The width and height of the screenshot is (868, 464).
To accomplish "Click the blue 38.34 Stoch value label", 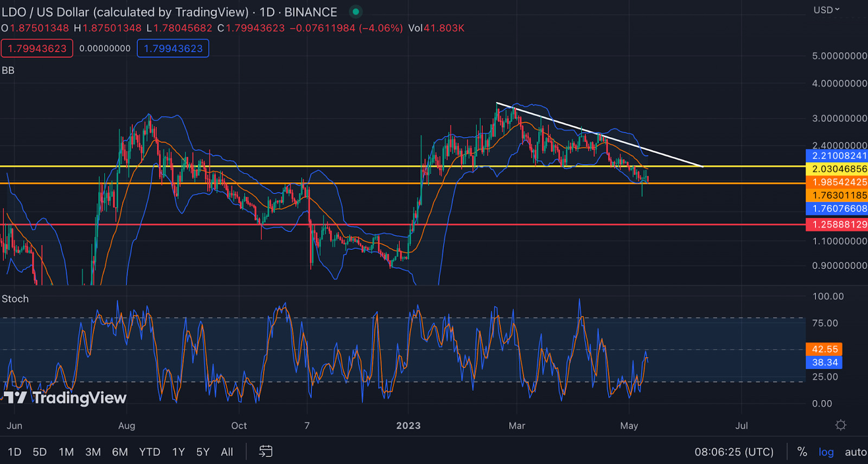I will [825, 362].
